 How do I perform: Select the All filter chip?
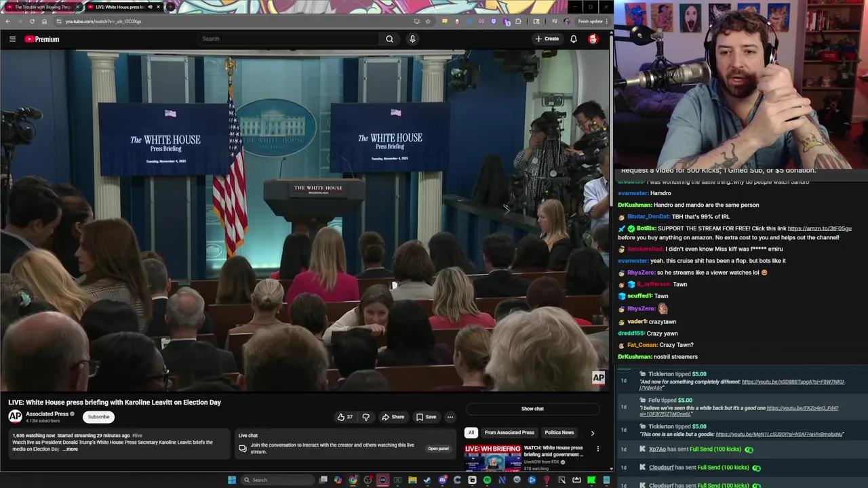pos(471,432)
